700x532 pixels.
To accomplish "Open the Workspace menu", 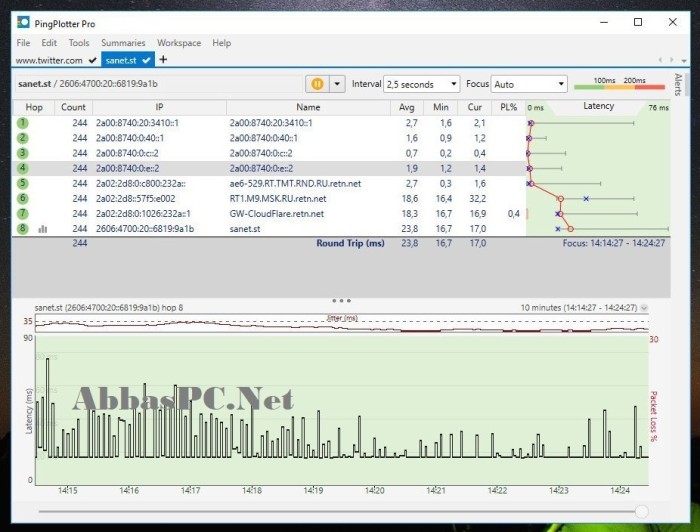I will (x=179, y=43).
